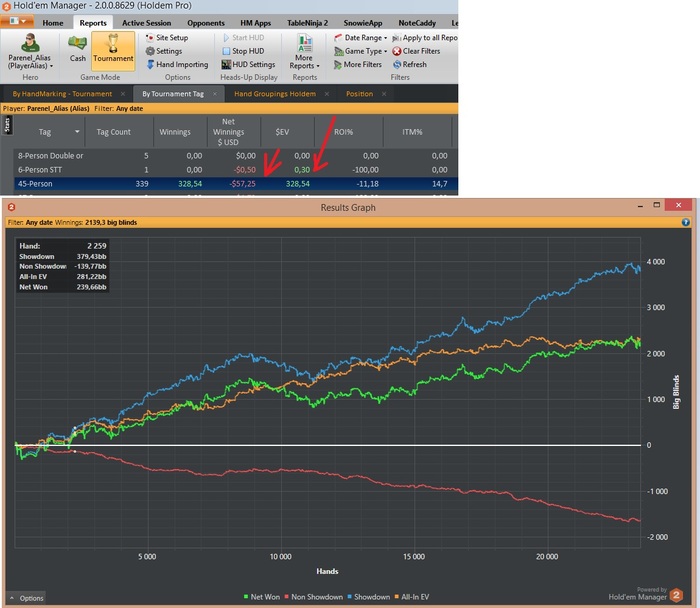Refresh the report data

(409, 65)
